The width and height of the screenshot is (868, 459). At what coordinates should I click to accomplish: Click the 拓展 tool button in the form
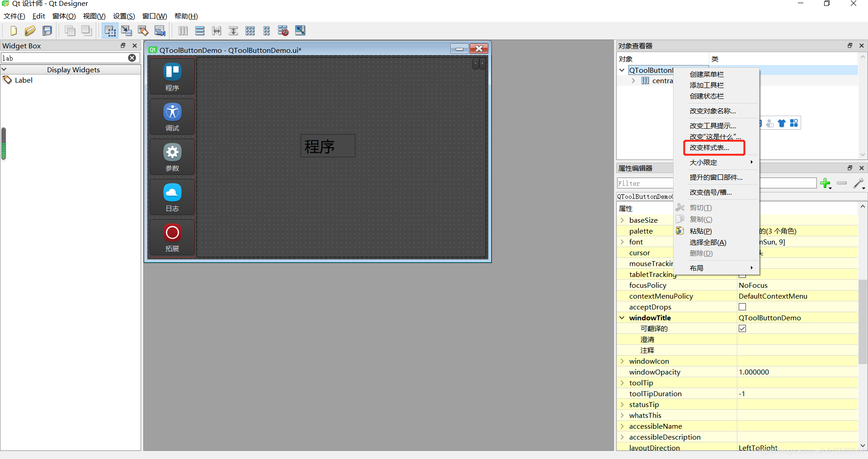click(172, 237)
